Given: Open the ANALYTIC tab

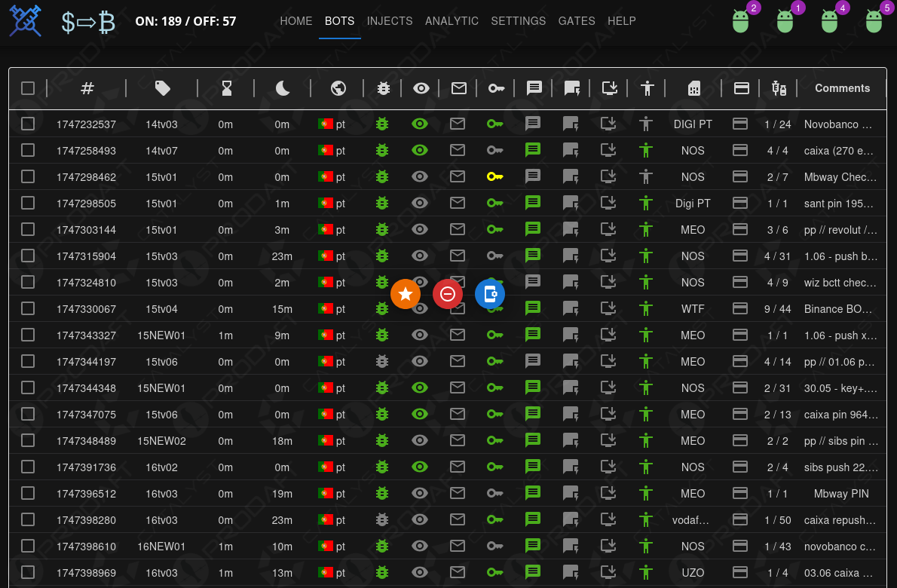Looking at the screenshot, I should [x=452, y=21].
